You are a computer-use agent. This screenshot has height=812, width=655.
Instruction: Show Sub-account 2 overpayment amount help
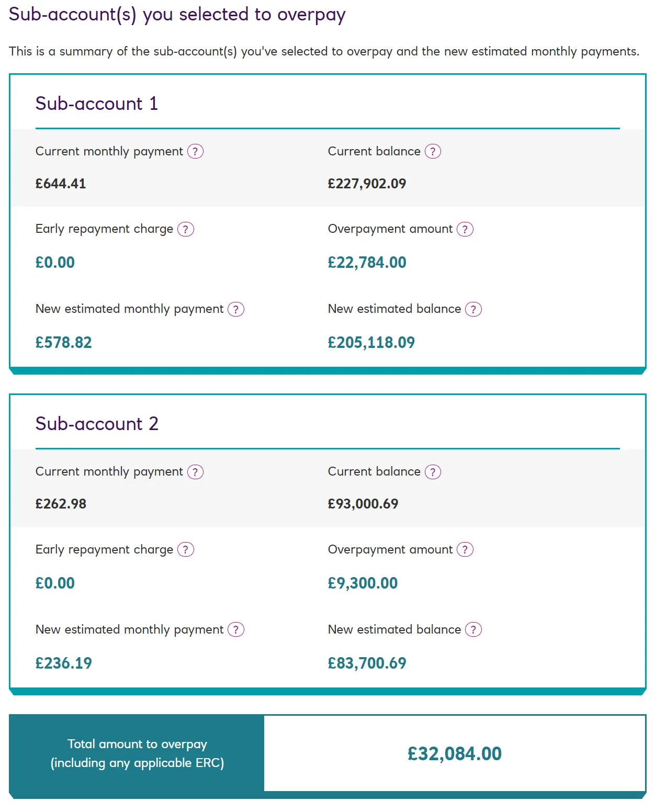coord(465,550)
